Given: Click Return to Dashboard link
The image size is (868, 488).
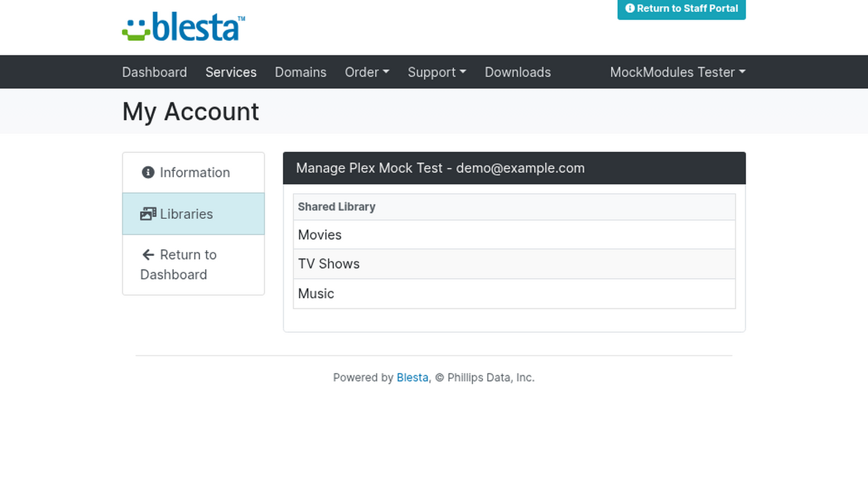Looking at the screenshot, I should coord(193,265).
